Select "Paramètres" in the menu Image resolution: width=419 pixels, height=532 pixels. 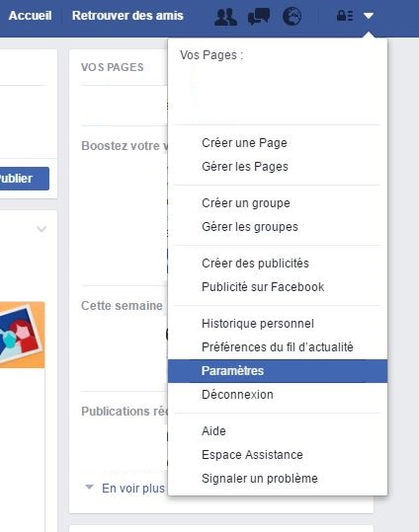click(232, 371)
